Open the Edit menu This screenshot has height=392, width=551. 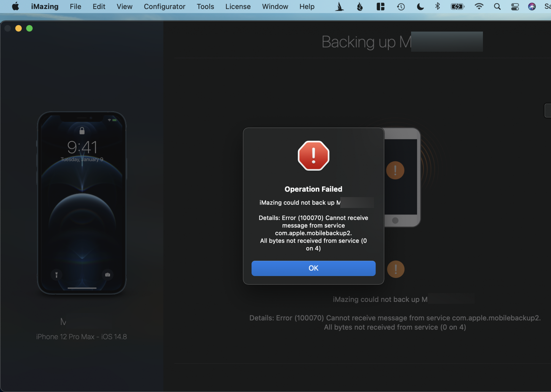click(99, 6)
